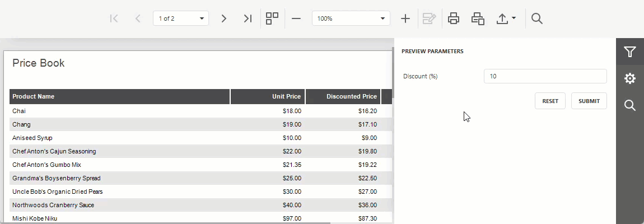Select the Mishi Kobe Niku cell
The width and height of the screenshot is (644, 224).
tap(119, 218)
